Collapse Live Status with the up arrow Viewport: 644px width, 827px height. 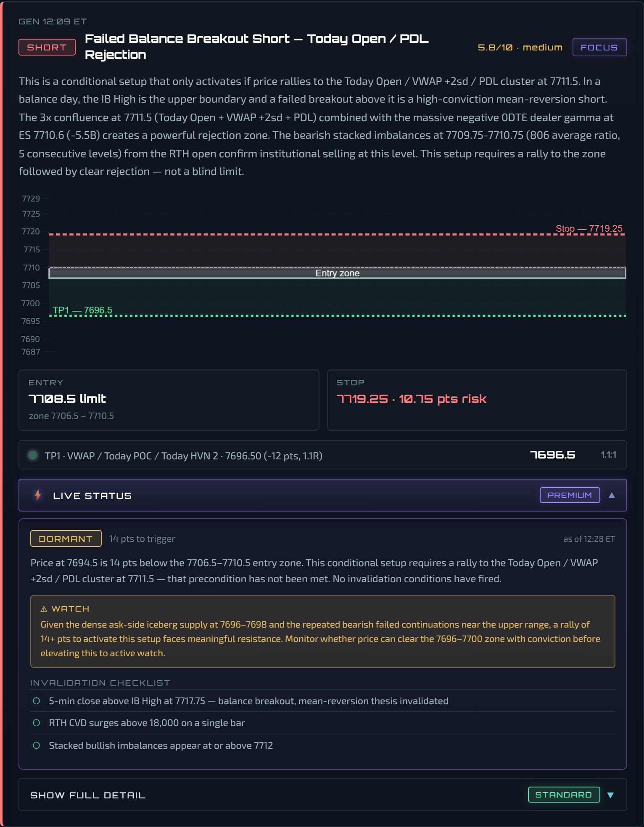(x=612, y=495)
